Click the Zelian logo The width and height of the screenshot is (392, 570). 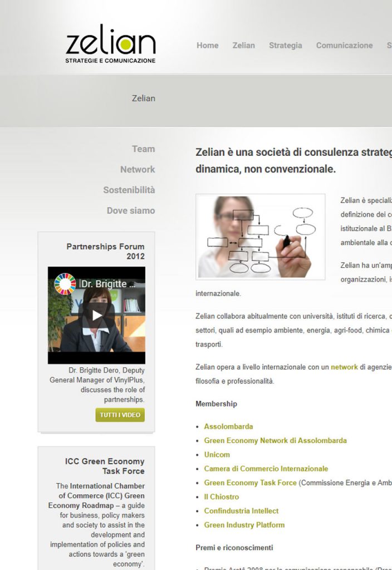click(111, 44)
